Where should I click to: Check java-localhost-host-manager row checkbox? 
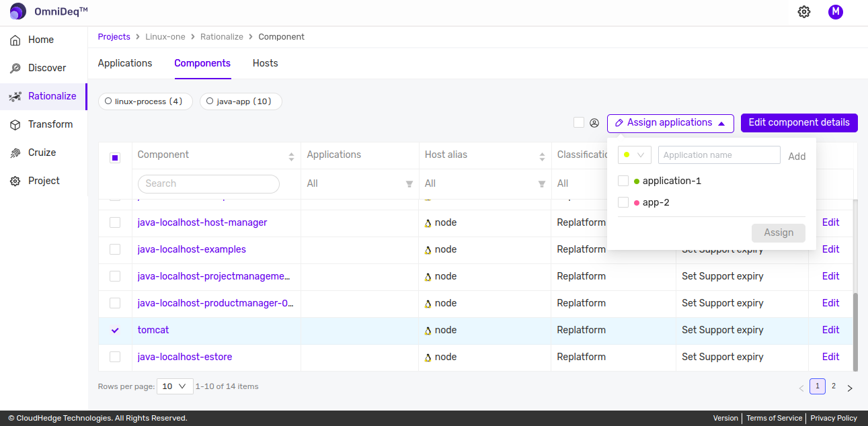[x=115, y=222]
